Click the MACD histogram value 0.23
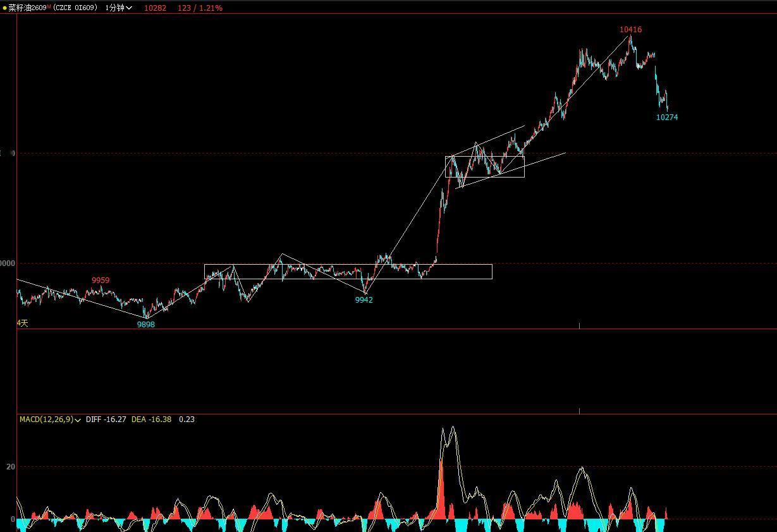The image size is (777, 532). click(x=187, y=420)
